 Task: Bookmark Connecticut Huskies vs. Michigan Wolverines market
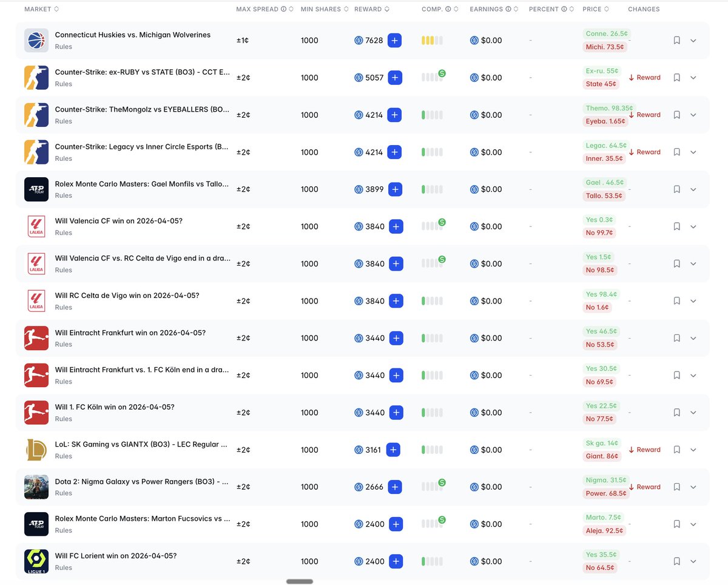[x=676, y=41]
